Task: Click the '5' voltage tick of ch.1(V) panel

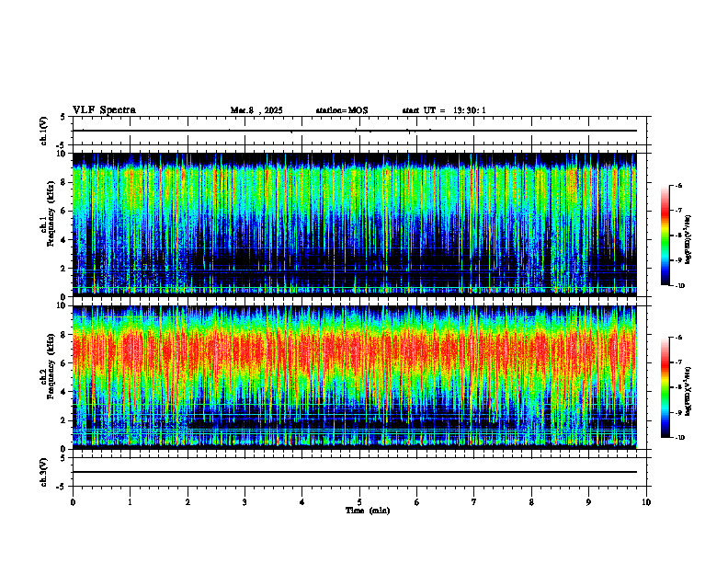Action: [x=63, y=117]
